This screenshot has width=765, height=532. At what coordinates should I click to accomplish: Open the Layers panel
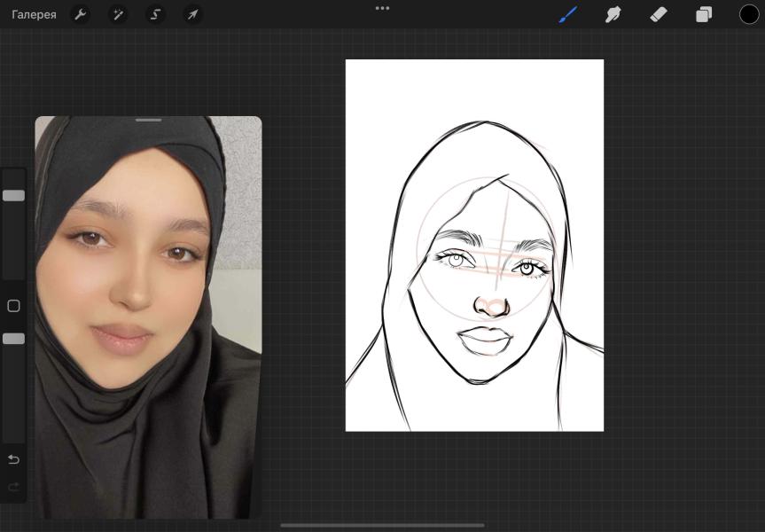pyautogui.click(x=704, y=15)
